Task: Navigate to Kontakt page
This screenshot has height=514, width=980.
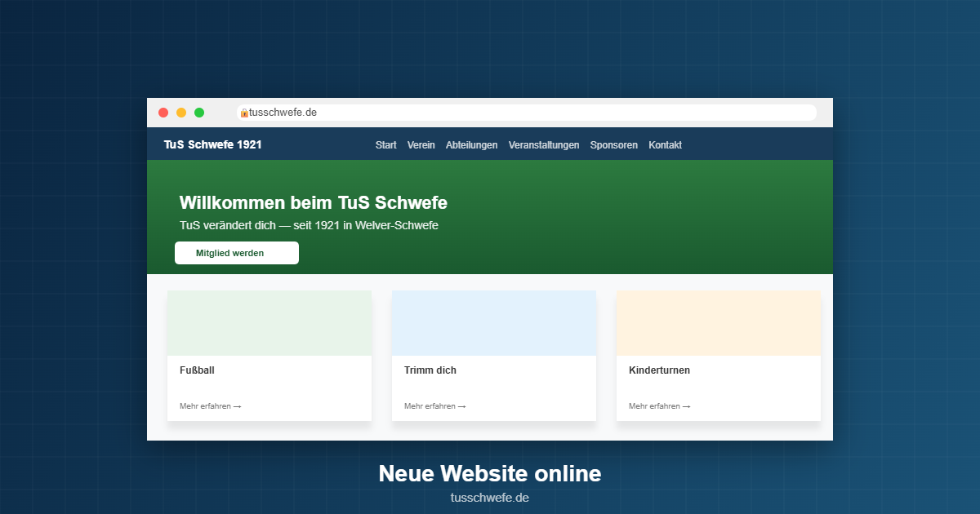Action: pos(666,145)
